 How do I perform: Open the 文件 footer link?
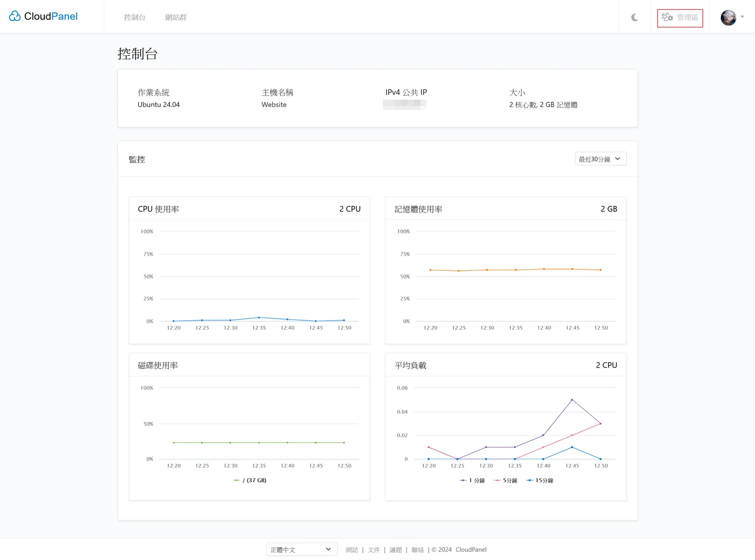coord(374,550)
